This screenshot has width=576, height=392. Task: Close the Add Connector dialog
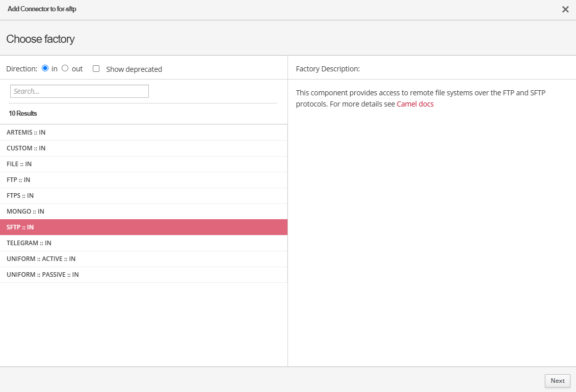coord(565,9)
